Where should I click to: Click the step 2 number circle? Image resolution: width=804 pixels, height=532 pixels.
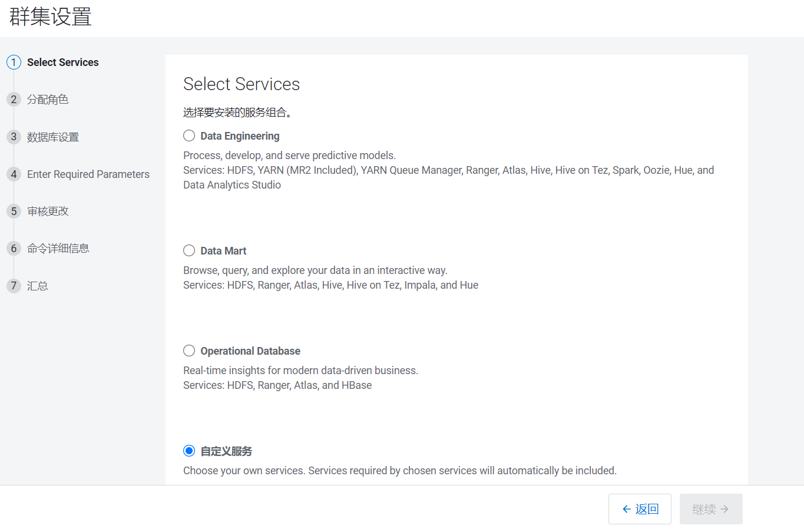14,100
